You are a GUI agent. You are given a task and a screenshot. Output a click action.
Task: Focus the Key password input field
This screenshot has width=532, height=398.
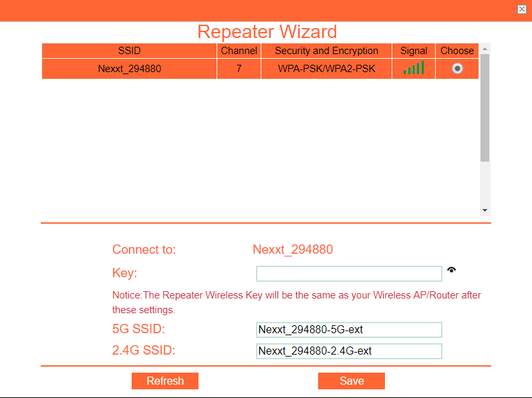[349, 274]
